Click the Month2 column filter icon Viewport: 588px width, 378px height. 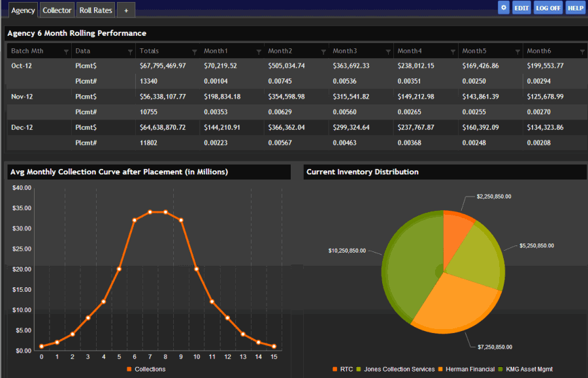point(324,50)
